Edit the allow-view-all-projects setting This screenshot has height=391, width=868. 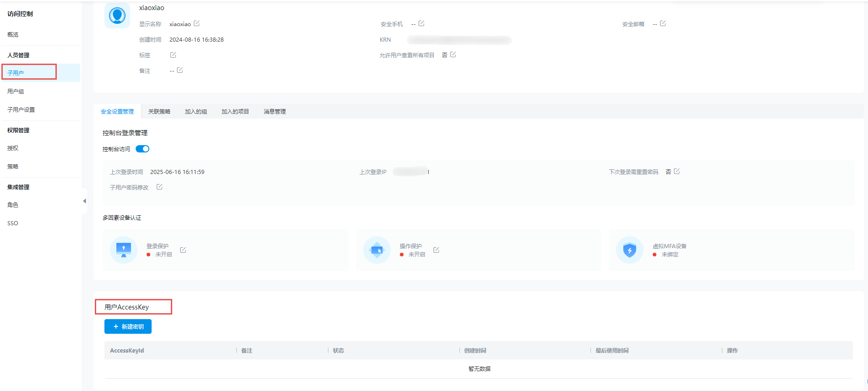(453, 54)
